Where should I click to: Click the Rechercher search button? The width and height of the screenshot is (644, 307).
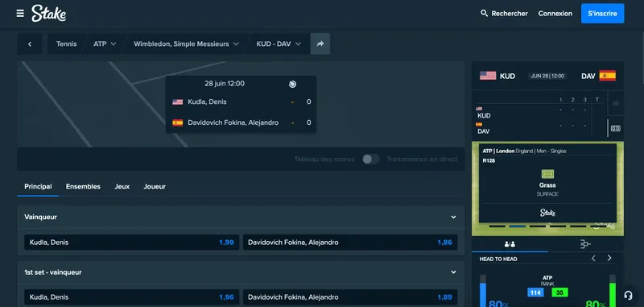[x=504, y=14]
